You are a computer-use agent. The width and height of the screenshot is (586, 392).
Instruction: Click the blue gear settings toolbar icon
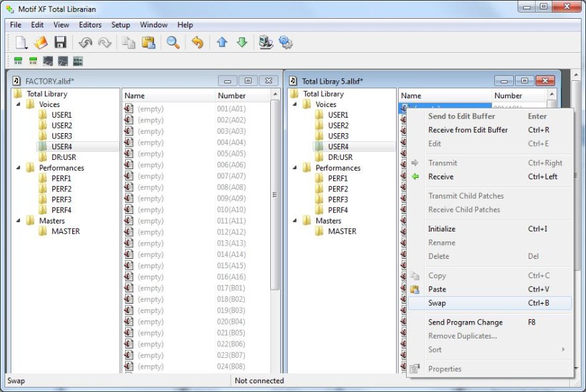point(286,43)
